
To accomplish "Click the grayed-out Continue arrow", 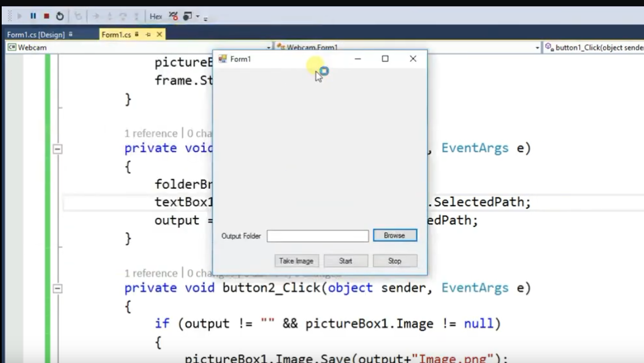I will pos(19,16).
